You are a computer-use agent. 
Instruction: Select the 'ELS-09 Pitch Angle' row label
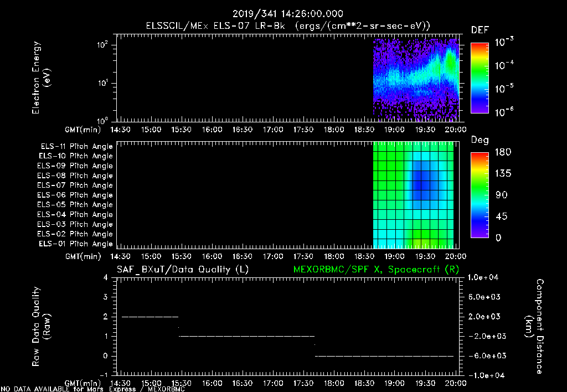tap(75, 166)
